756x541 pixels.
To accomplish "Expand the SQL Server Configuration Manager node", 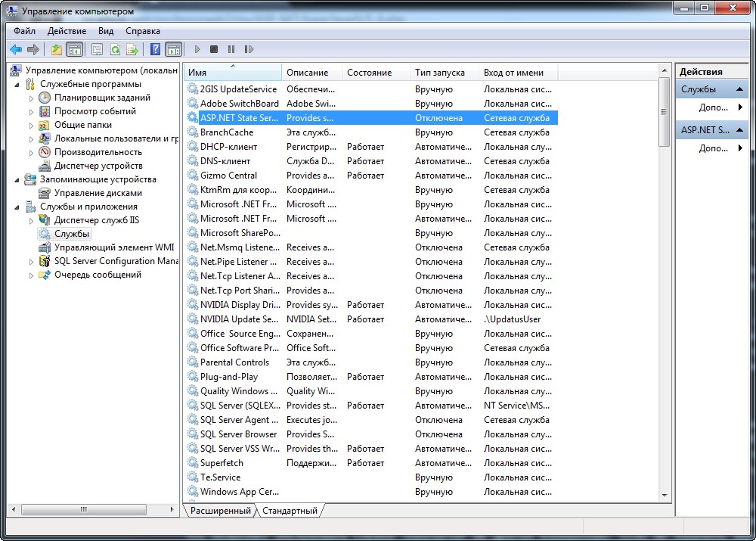I will tap(31, 262).
